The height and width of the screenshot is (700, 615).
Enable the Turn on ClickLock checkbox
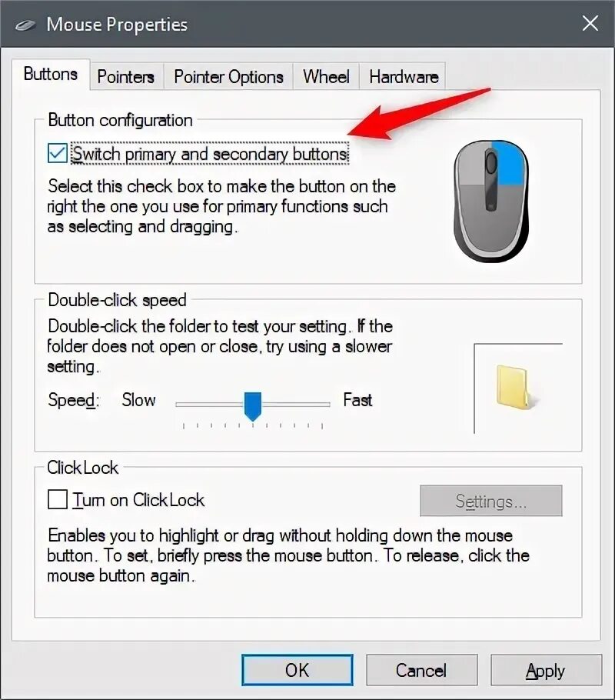58,499
